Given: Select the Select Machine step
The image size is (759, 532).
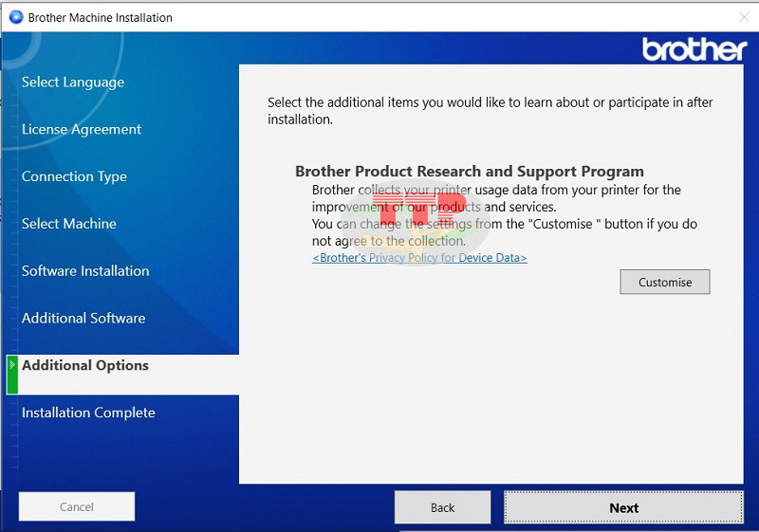Looking at the screenshot, I should (x=69, y=224).
